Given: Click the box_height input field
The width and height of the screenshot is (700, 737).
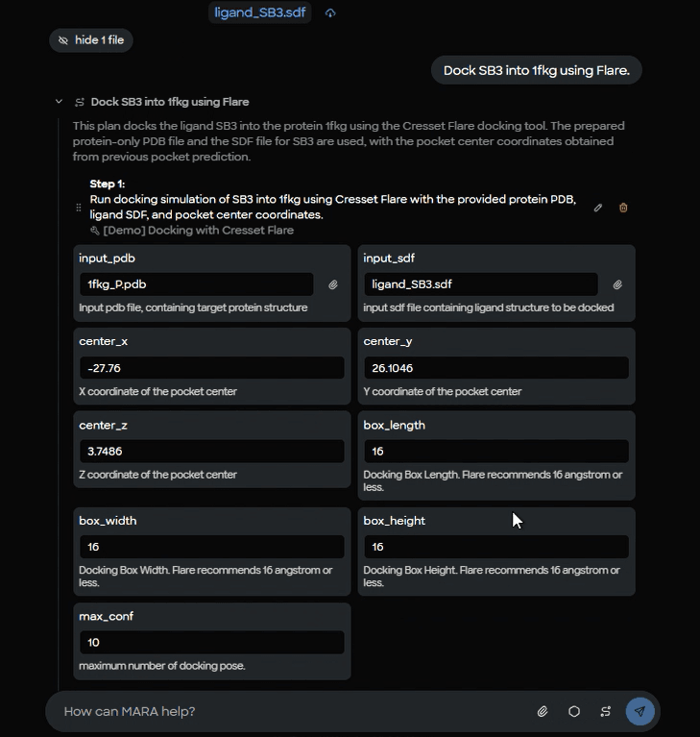Looking at the screenshot, I should [x=495, y=547].
